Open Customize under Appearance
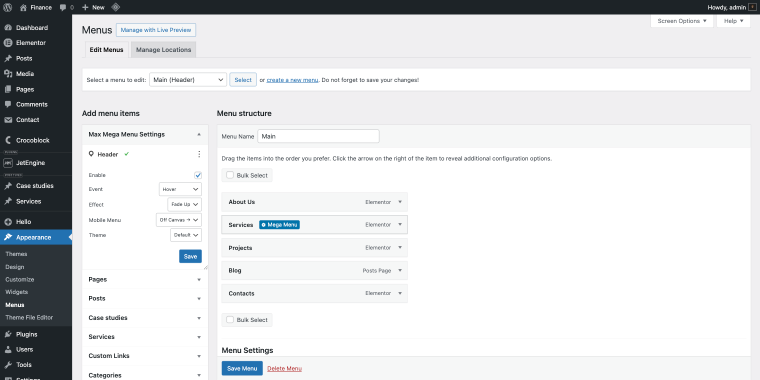The height and width of the screenshot is (380, 760). click(20, 279)
